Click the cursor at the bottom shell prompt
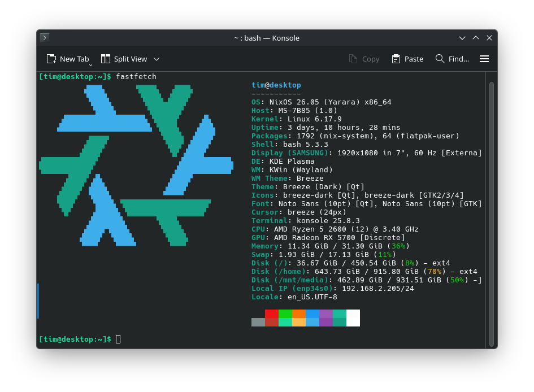This screenshot has height=392, width=534. 118,339
